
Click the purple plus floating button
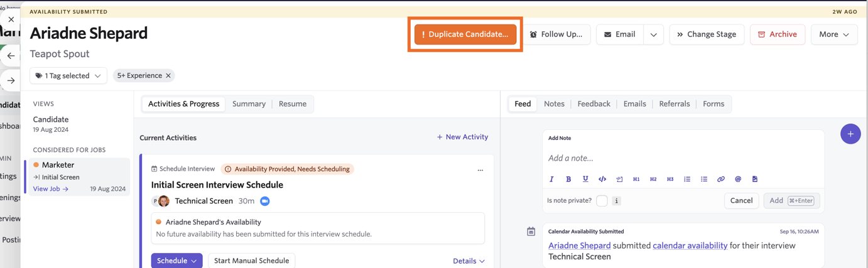(850, 134)
